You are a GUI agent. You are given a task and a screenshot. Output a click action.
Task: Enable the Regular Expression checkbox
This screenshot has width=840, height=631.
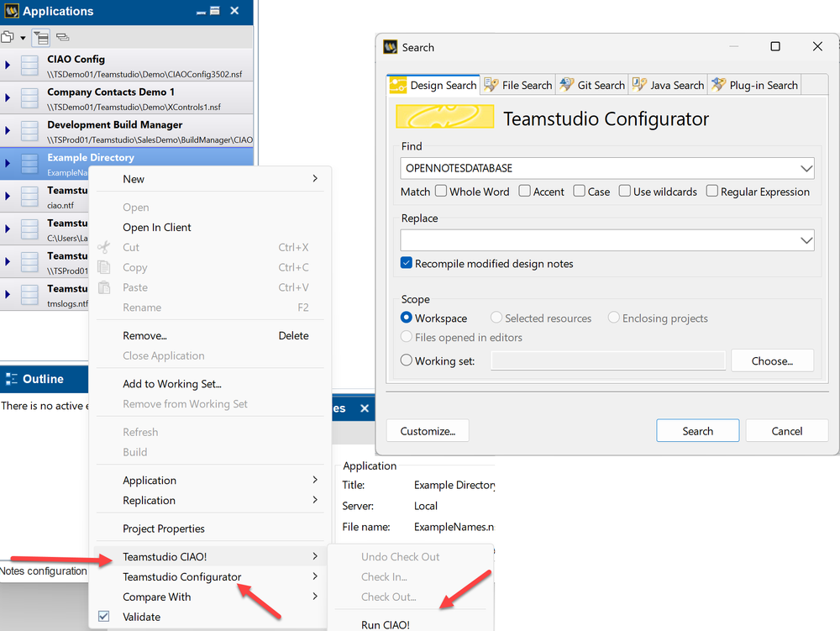[x=712, y=192]
